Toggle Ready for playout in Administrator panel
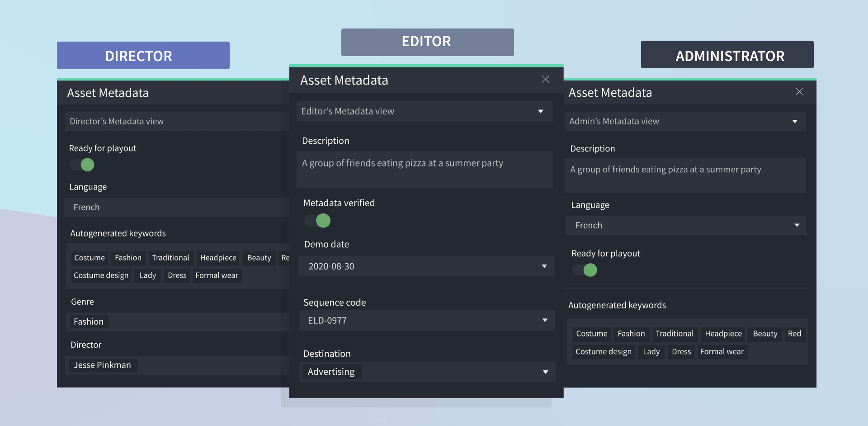The height and width of the screenshot is (426, 868). coord(585,270)
